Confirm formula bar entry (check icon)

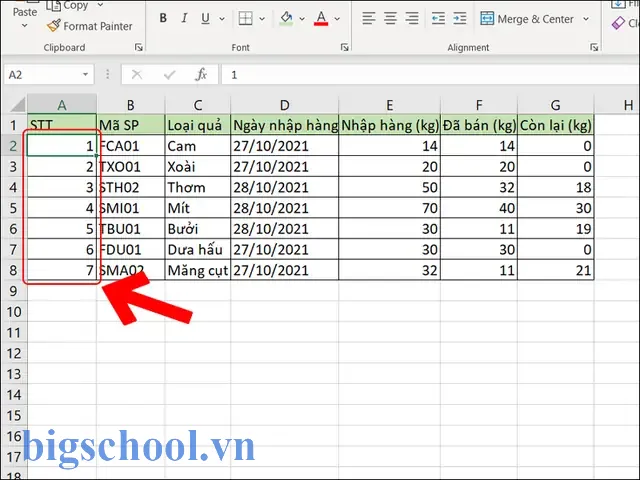[169, 75]
